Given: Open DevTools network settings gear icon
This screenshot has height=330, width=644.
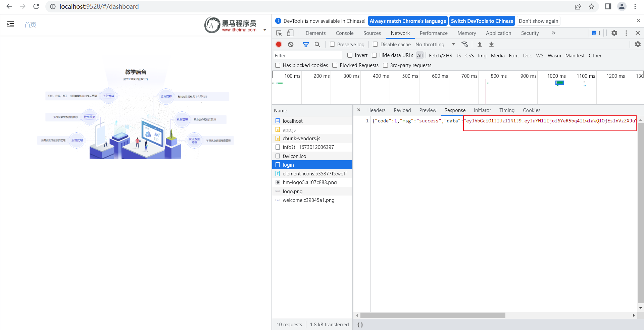Looking at the screenshot, I should [x=637, y=44].
